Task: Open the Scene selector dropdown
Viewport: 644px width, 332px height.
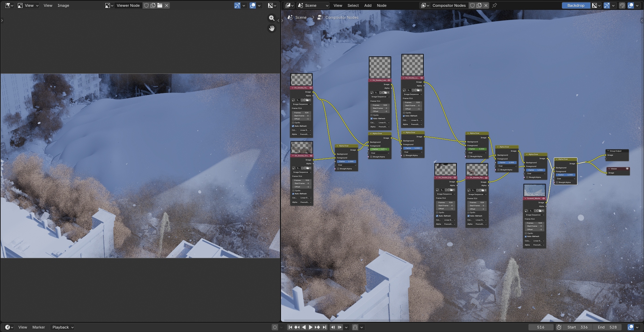Action: [313, 5]
